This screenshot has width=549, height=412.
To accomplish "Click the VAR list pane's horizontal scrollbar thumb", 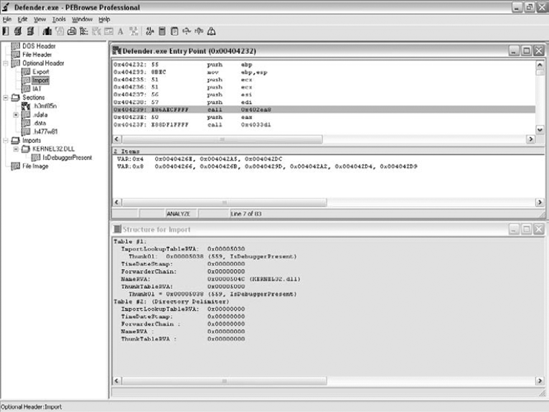I will 224,202.
